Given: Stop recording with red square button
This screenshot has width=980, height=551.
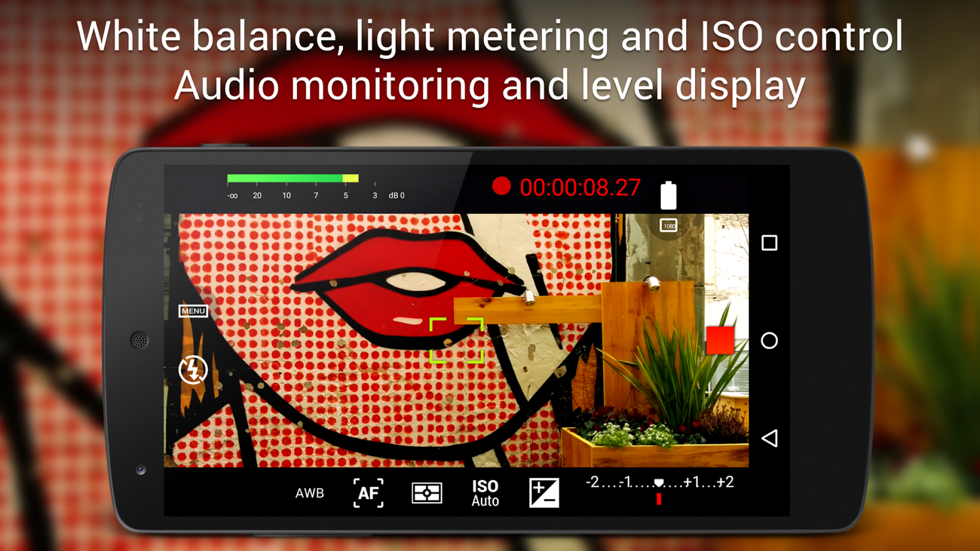Looking at the screenshot, I should [x=720, y=340].
